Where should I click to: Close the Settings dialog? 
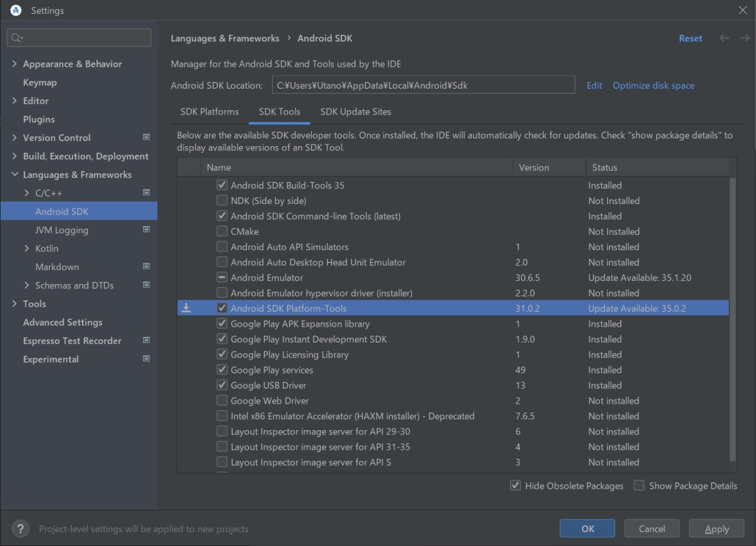[742, 10]
